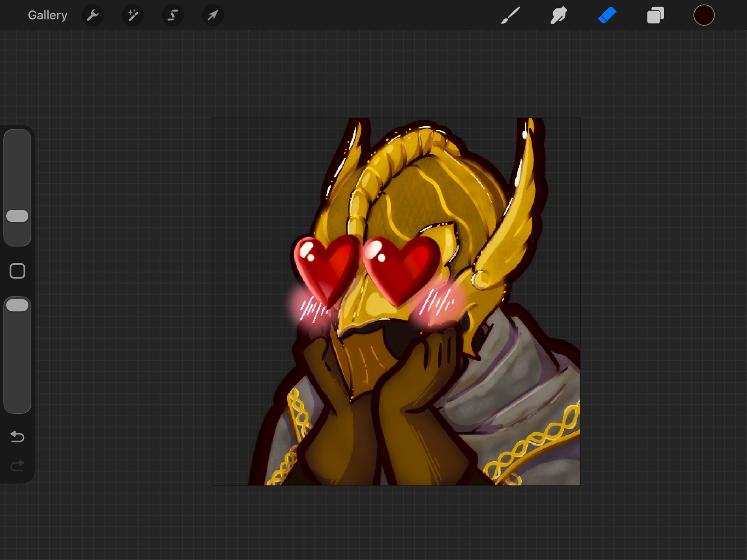Viewport: 747px width, 560px height.
Task: Click the brush size slider handle
Action: [17, 216]
